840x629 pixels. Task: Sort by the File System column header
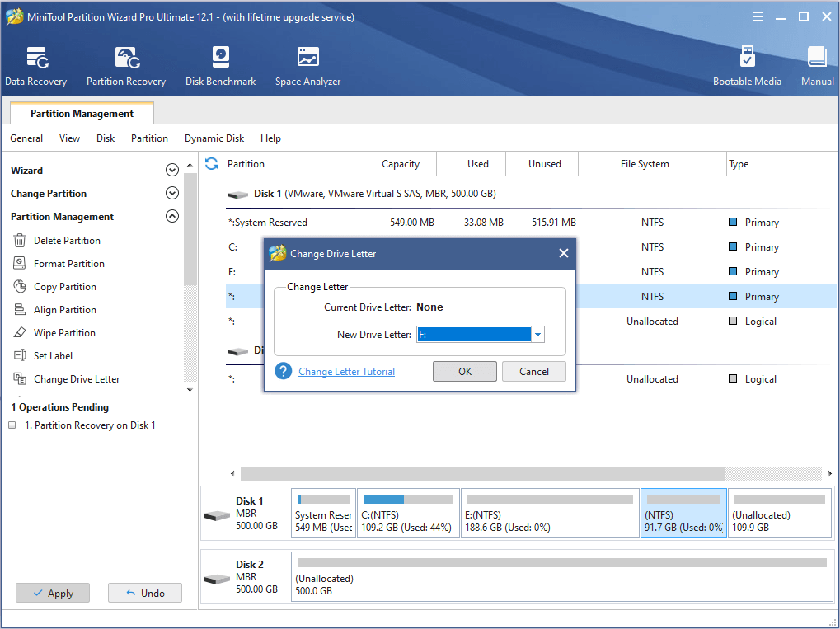tap(652, 164)
